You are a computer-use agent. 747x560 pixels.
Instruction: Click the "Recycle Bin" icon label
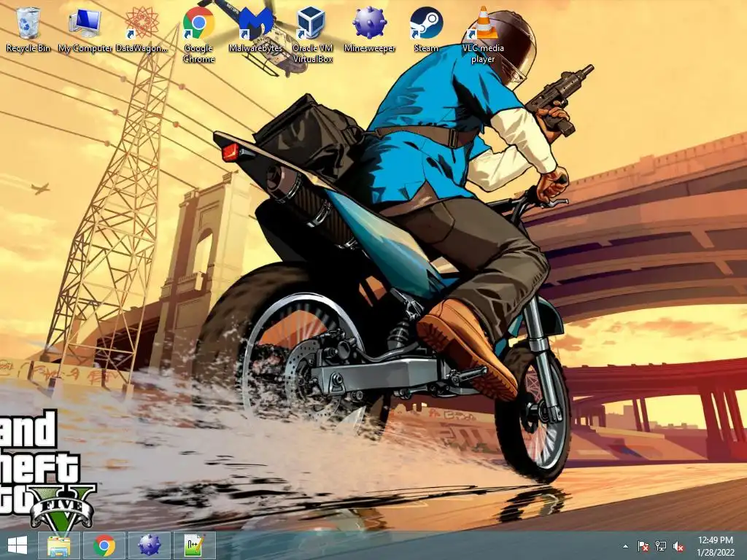(x=28, y=48)
